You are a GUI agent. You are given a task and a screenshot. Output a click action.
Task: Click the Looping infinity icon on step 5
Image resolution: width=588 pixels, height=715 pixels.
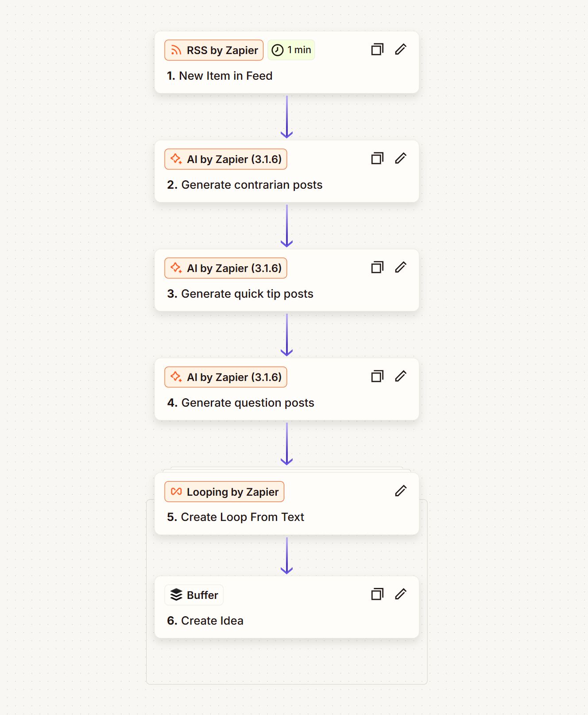click(x=176, y=491)
